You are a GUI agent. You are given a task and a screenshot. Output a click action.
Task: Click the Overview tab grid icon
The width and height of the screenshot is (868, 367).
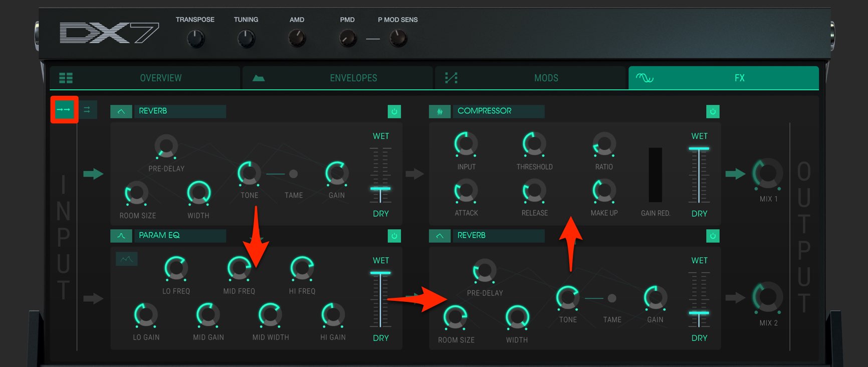click(66, 78)
